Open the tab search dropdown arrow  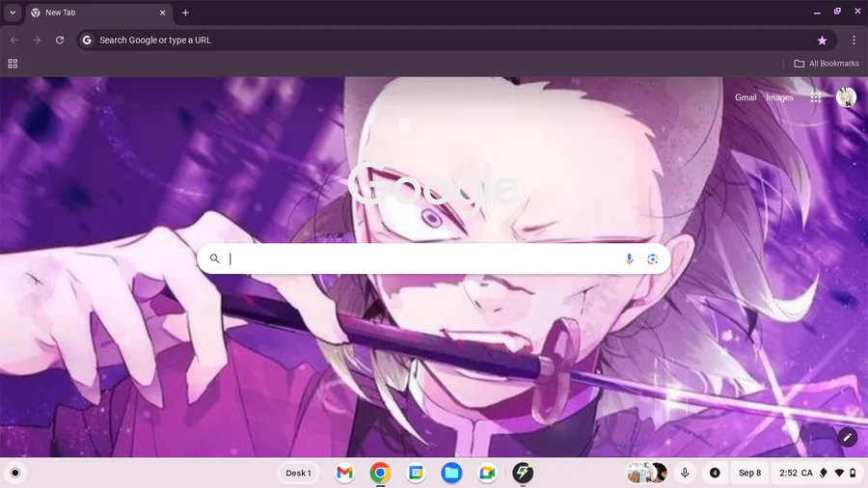(13, 13)
